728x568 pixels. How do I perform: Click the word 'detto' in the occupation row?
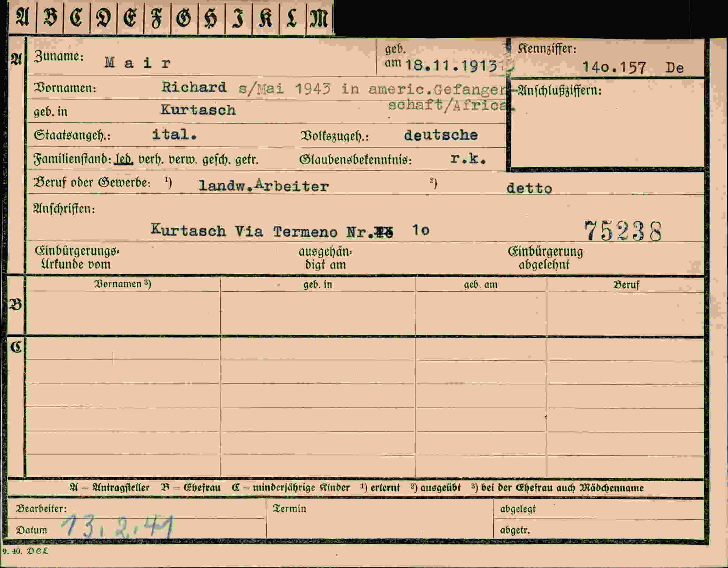529,188
